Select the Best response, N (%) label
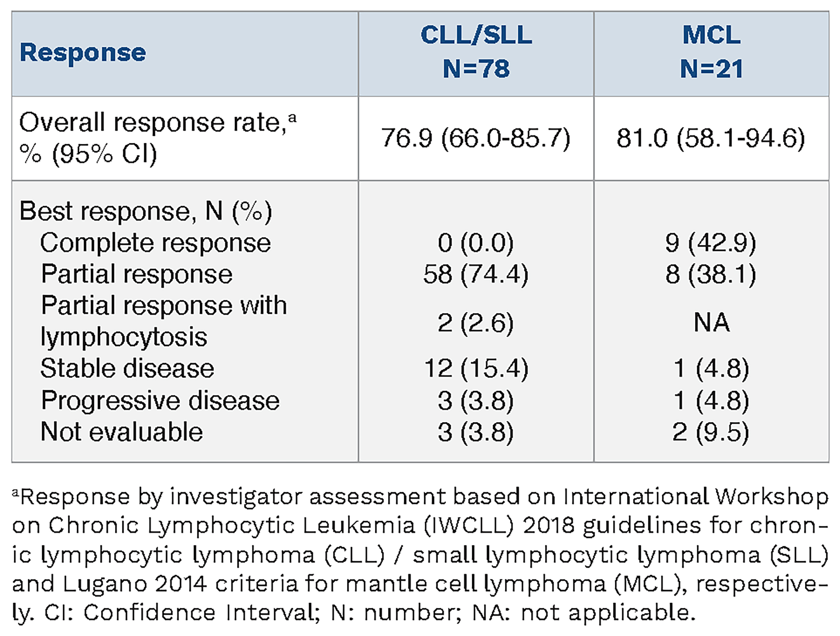 click(x=145, y=211)
